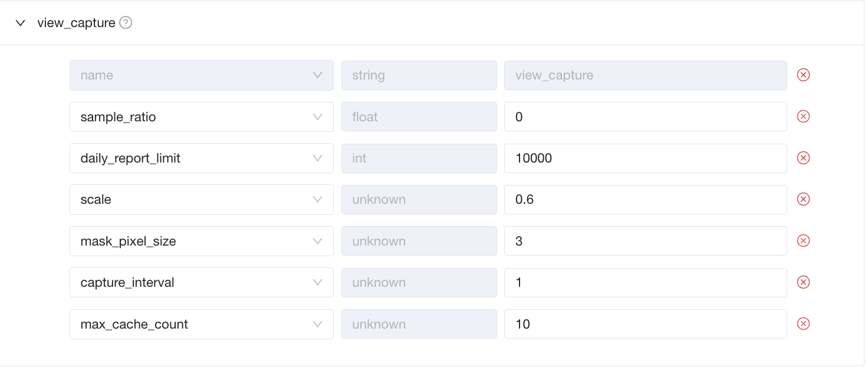
Task: Remove the name row with red X icon
Action: 803,75
